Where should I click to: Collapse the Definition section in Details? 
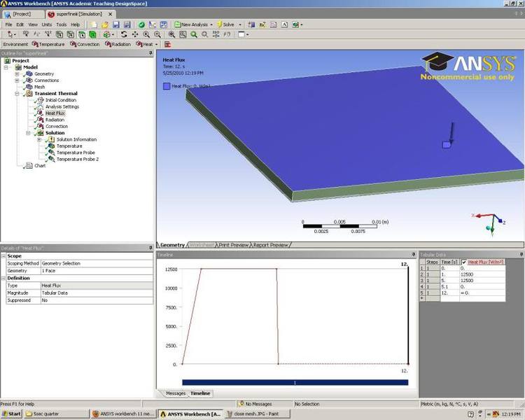point(3,278)
